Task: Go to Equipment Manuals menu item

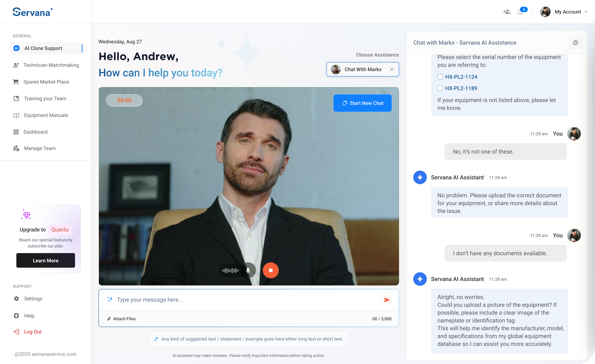Action: [x=46, y=115]
